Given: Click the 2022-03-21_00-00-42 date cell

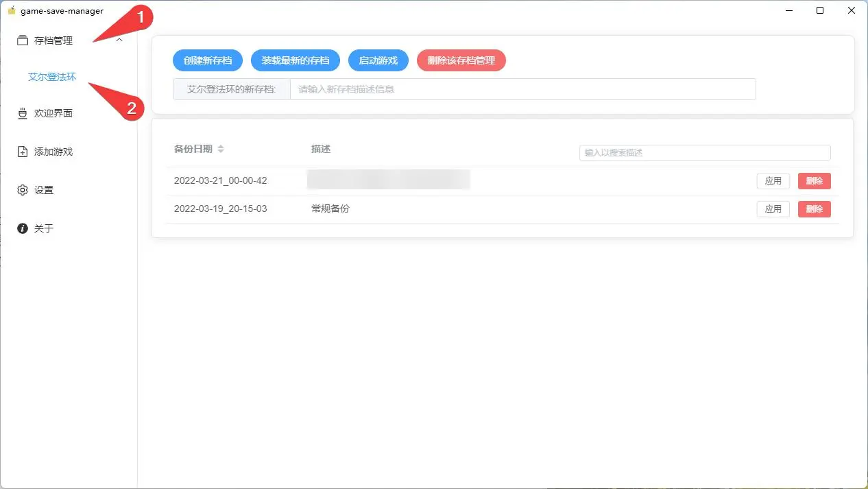Looking at the screenshot, I should (221, 181).
